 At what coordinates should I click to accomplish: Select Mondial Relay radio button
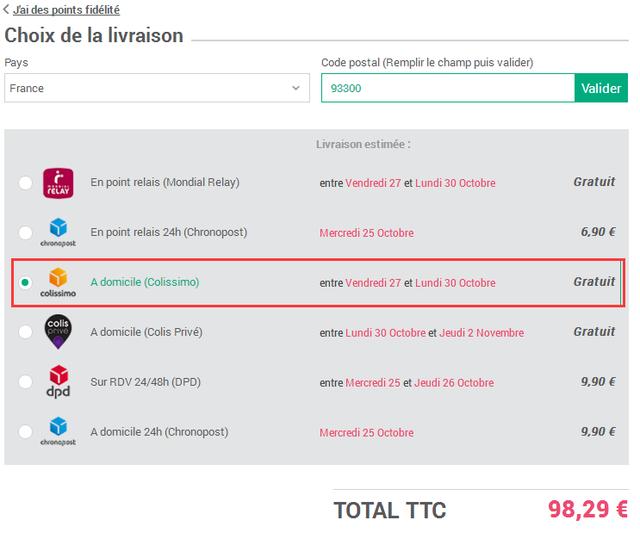tap(25, 182)
